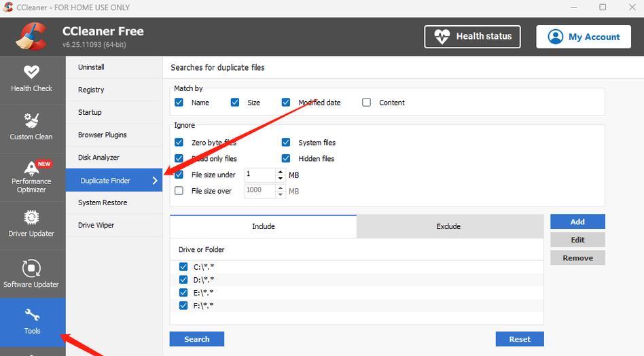Viewport: 644px width, 356px height.
Task: Close the CCleaner window
Action: coord(632,7)
